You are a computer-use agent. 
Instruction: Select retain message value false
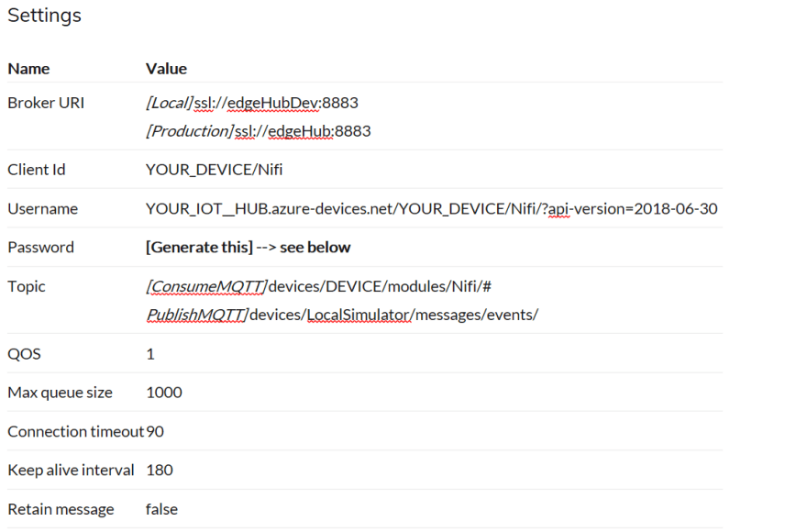click(x=161, y=509)
